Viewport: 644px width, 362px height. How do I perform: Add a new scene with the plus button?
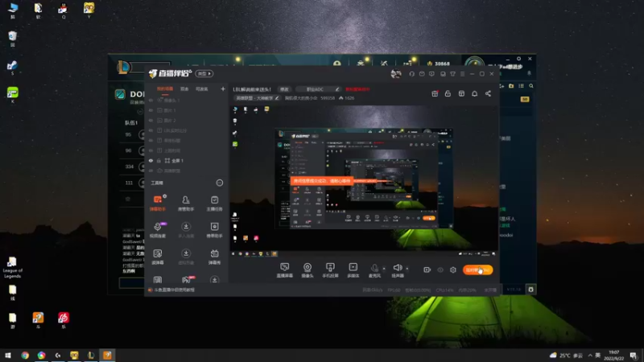[223, 89]
